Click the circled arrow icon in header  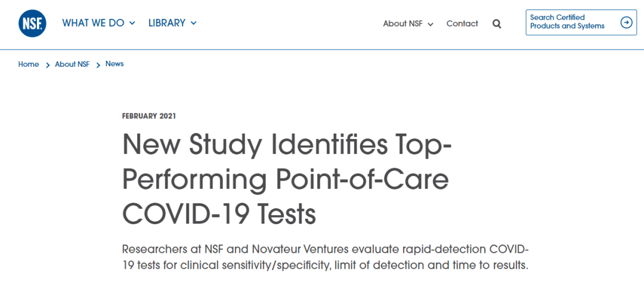626,23
